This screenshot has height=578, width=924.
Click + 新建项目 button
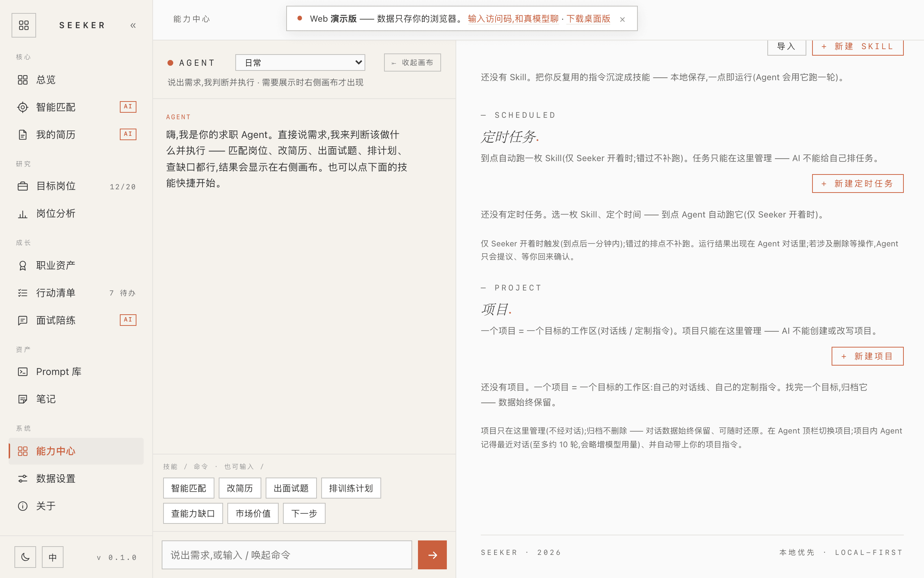tap(867, 356)
